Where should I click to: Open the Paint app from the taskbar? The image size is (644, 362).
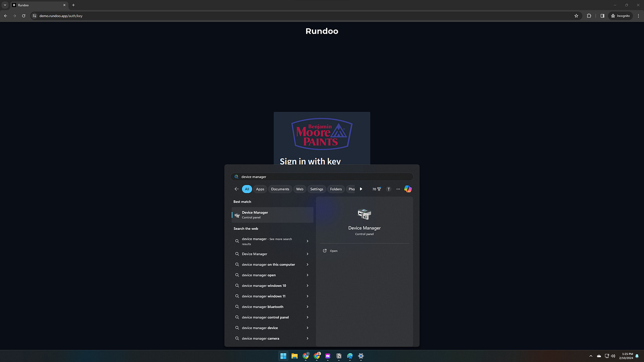coord(350,356)
